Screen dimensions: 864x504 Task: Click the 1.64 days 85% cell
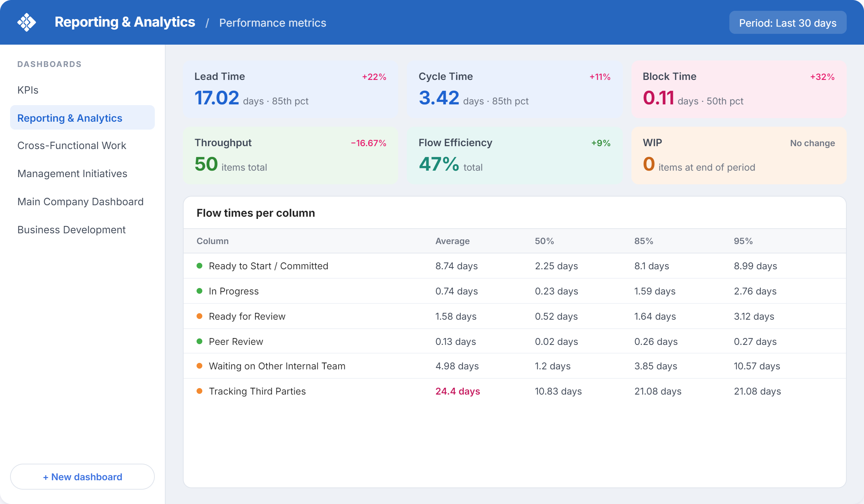(x=655, y=316)
